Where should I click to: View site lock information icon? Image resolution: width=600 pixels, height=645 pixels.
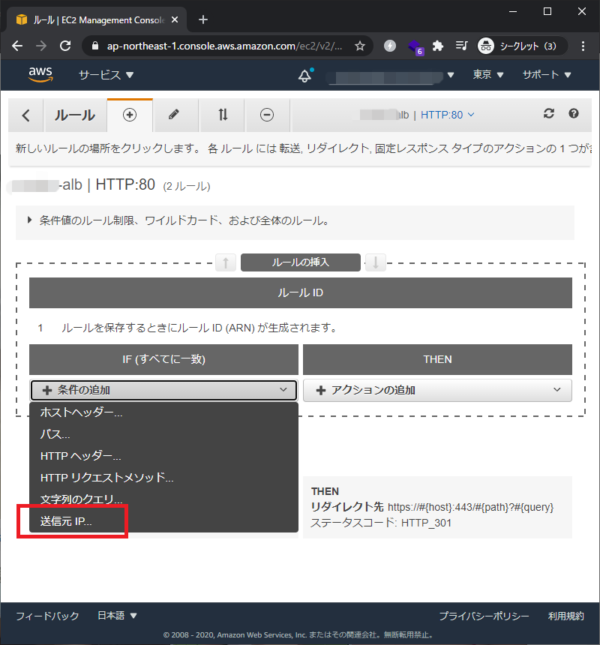(x=95, y=46)
